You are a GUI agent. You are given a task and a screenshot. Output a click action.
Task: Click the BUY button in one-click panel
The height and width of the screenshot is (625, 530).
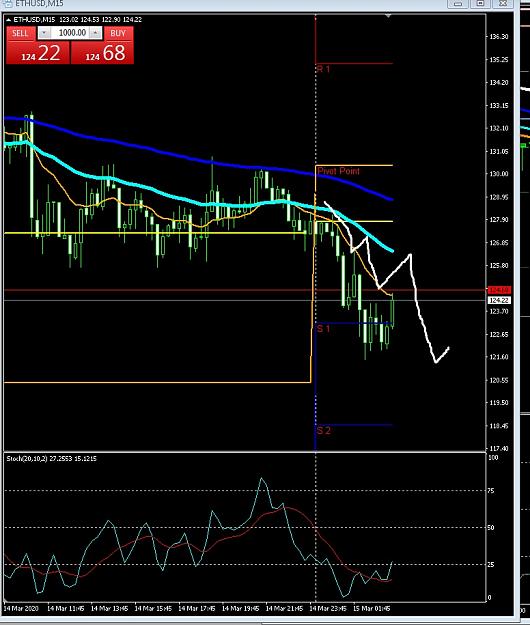click(x=118, y=33)
